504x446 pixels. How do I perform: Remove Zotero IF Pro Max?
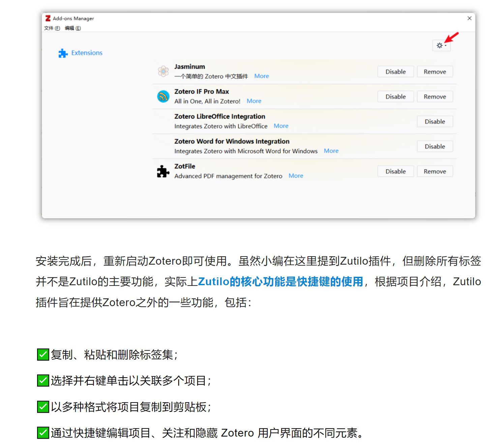tap(435, 96)
